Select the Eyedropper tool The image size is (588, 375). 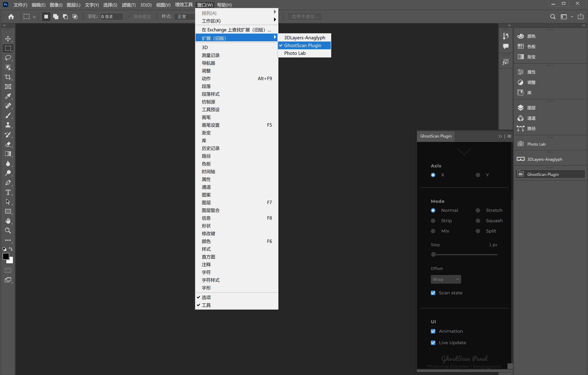pyautogui.click(x=8, y=96)
